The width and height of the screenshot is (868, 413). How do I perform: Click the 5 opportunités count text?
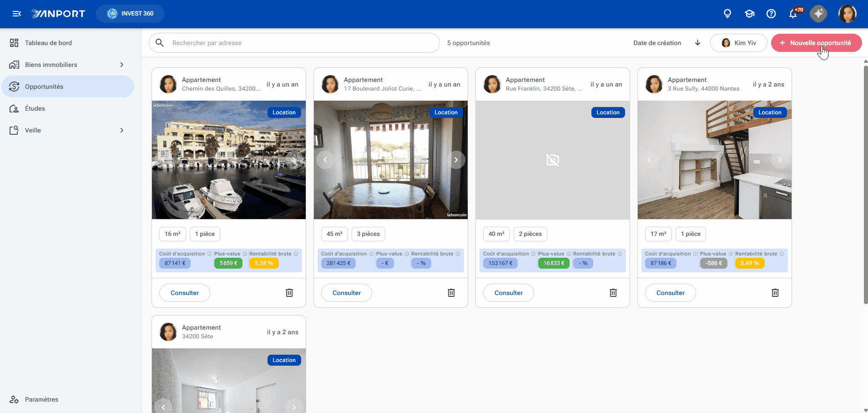point(469,43)
